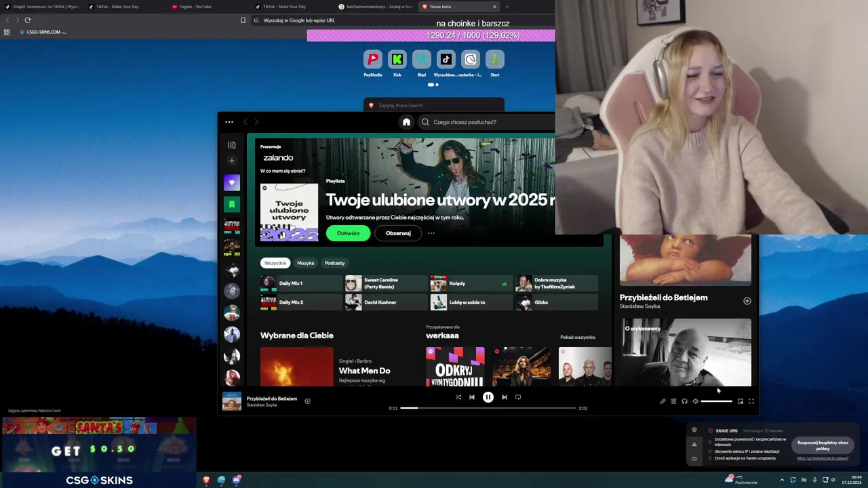Click the Obserwuj button

pos(398,233)
